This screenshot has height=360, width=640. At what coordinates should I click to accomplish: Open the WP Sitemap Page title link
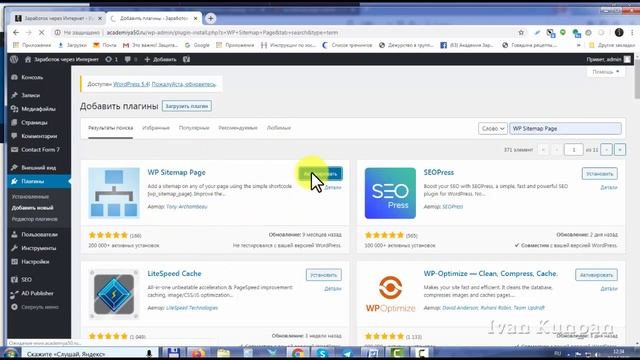point(176,173)
